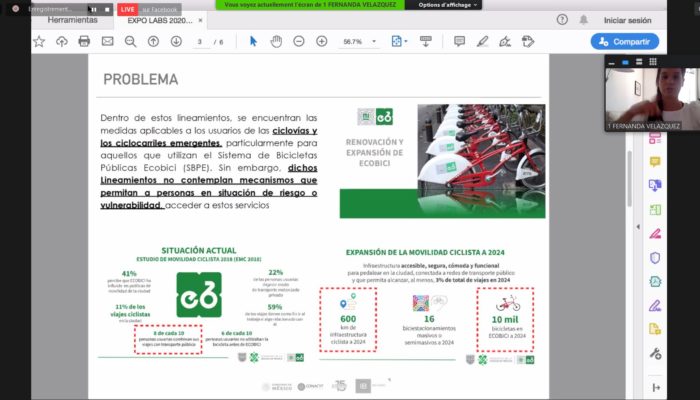Open the purple Fill & Sign sidebar tool
700x400 pixels.
pos(655,306)
